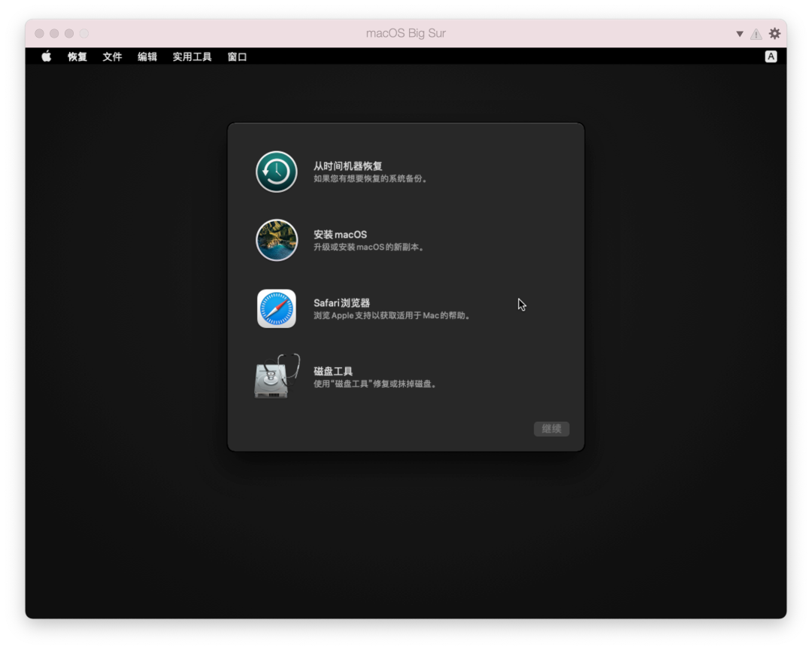Open the 编辑 menu
Screen dimensions: 812x650
pos(147,56)
